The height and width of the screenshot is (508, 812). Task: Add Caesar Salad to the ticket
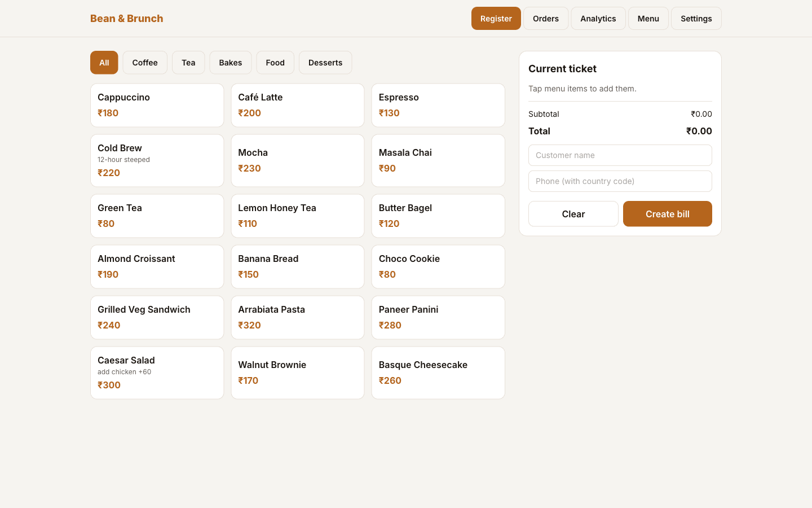point(157,373)
